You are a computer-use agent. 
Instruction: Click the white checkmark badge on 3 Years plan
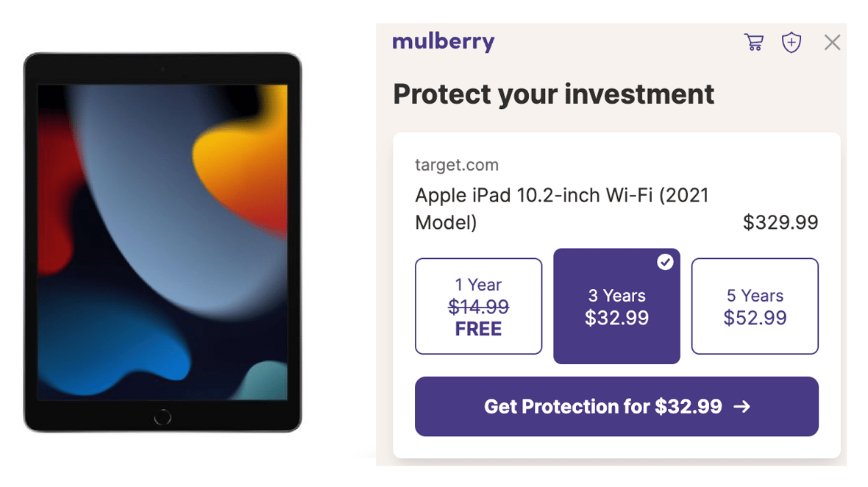tap(665, 263)
